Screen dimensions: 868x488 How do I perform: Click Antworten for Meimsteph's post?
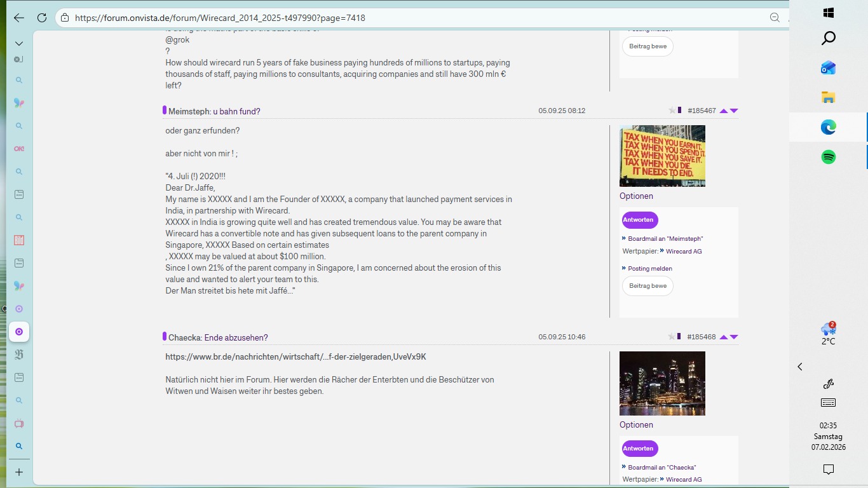639,220
